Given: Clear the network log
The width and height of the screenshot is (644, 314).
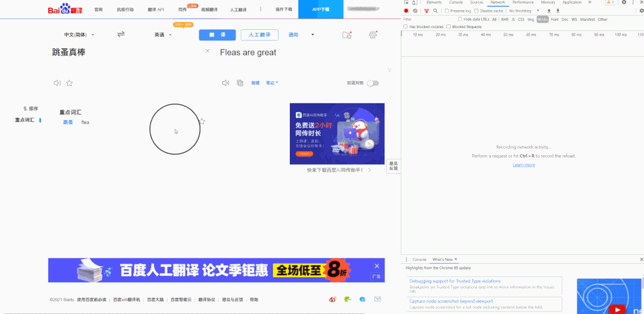Looking at the screenshot, I should 415,11.
